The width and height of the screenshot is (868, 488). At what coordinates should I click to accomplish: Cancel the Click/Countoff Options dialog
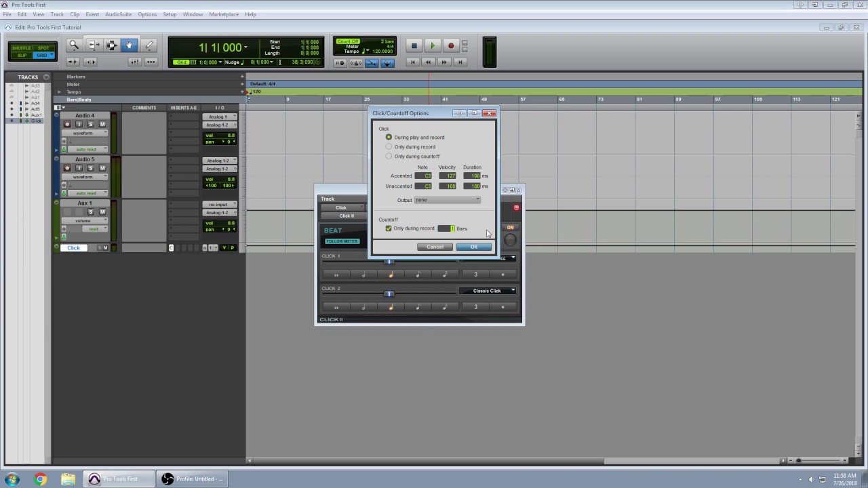coord(435,247)
